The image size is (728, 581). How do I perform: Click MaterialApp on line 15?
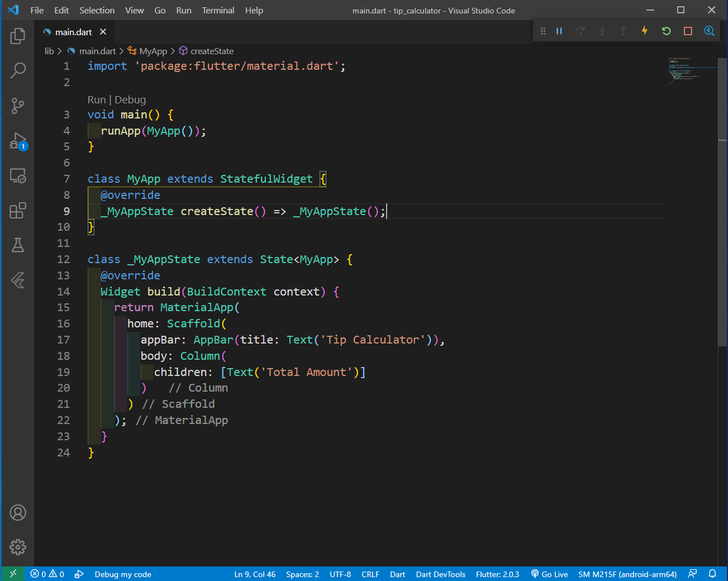197,307
